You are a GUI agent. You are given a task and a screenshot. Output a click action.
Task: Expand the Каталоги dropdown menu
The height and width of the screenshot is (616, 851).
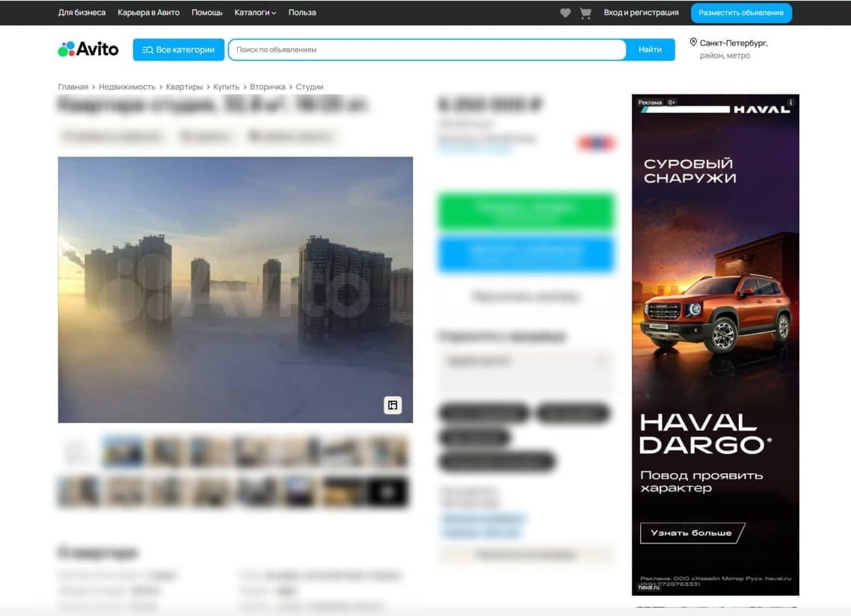point(255,13)
